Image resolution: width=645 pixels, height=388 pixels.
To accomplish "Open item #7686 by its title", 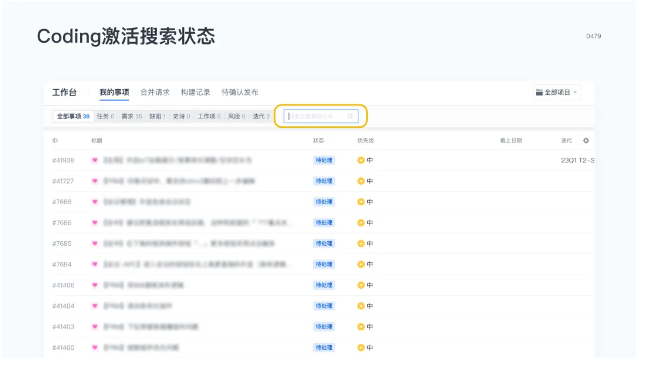I will 198,223.
